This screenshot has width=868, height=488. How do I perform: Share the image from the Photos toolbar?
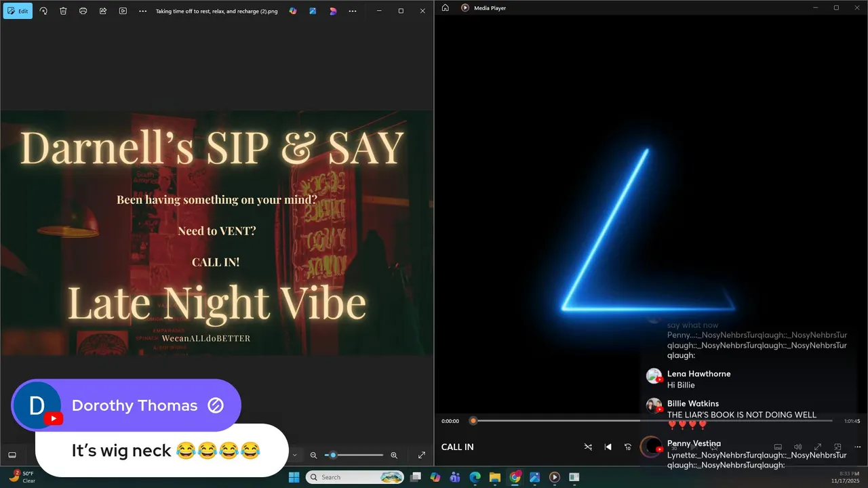tap(103, 11)
